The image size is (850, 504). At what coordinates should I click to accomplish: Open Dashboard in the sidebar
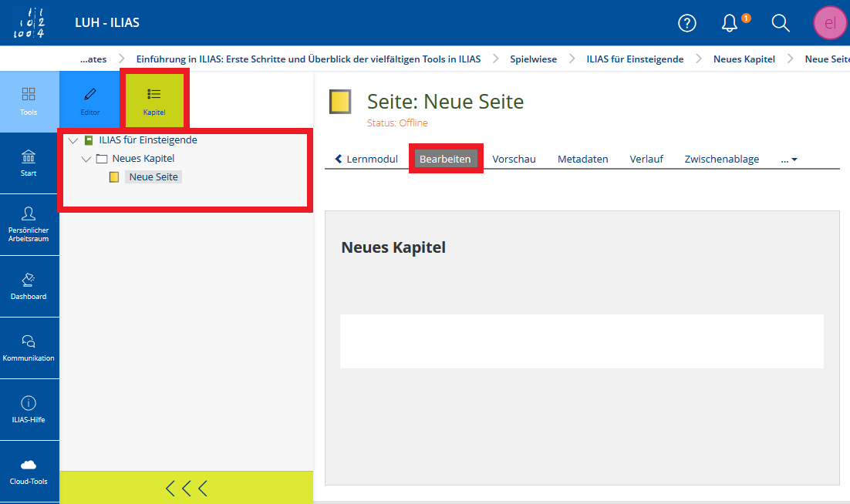click(x=29, y=287)
